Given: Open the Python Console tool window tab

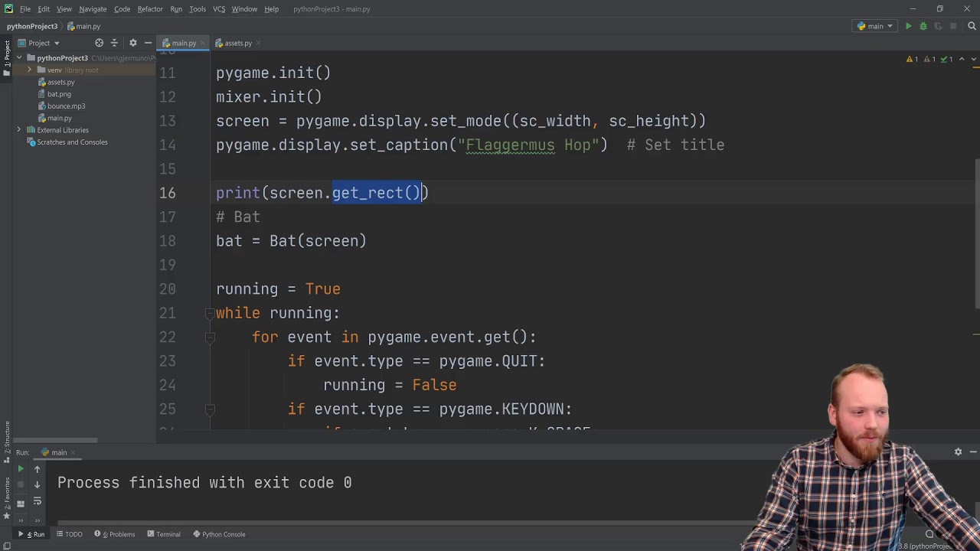Looking at the screenshot, I should point(219,534).
